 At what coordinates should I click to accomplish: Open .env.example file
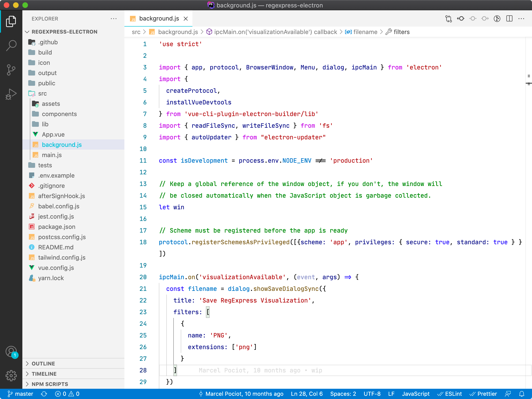[x=73, y=175]
